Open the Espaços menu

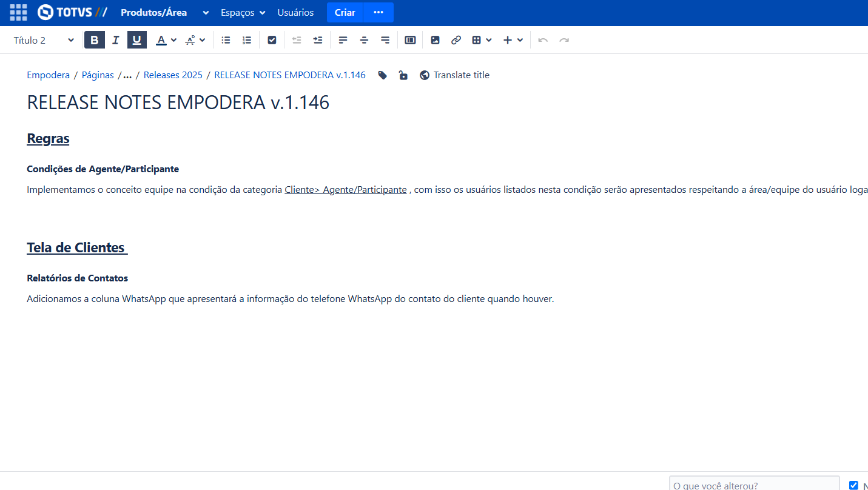243,12
